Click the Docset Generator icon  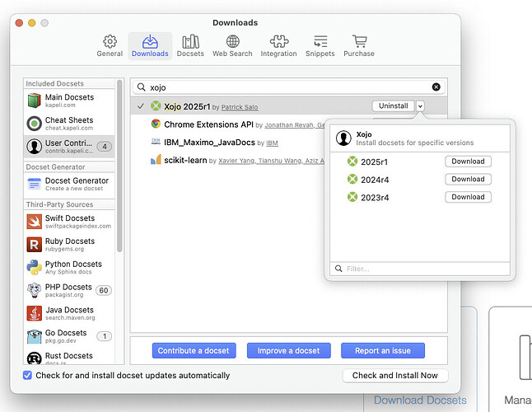[x=35, y=184]
